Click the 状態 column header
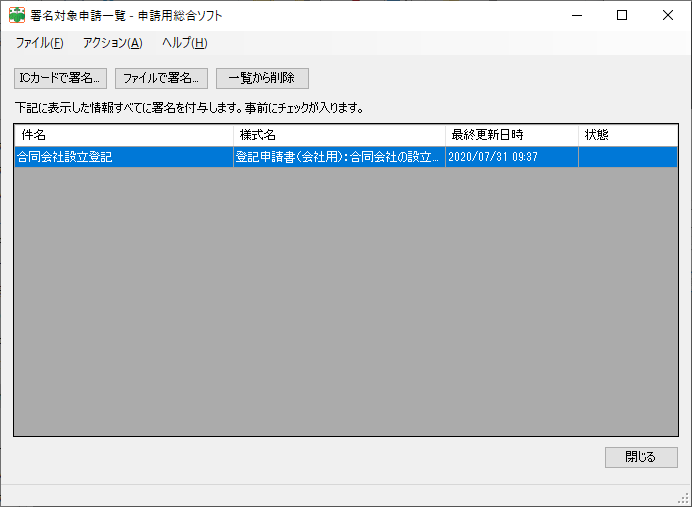The height and width of the screenshot is (507, 692). 628,135
